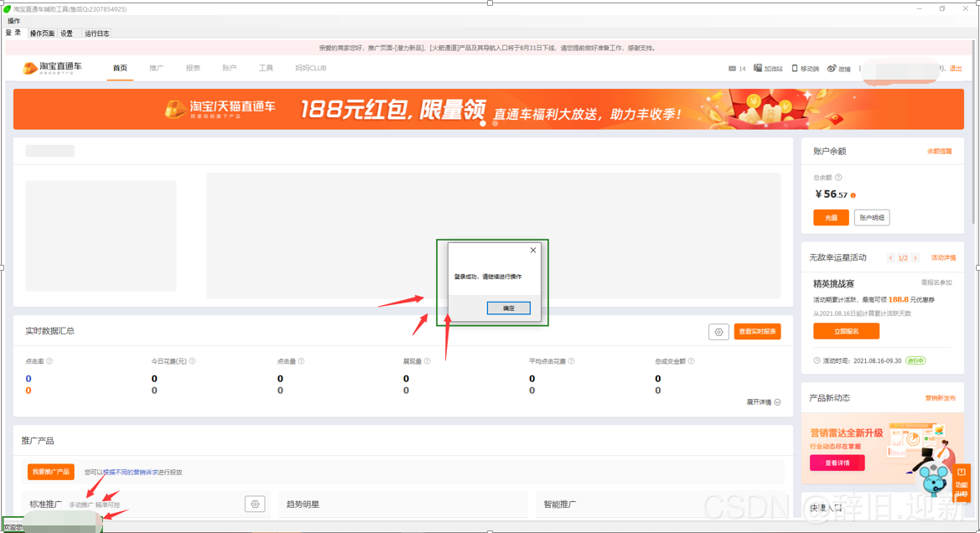
Task: Click the 我要推广产品 button
Action: click(x=50, y=472)
